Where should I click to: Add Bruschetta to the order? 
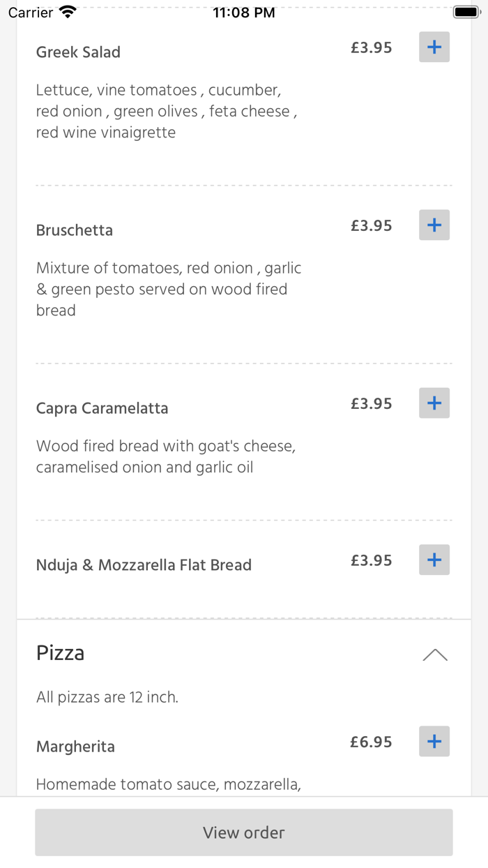pos(434,225)
